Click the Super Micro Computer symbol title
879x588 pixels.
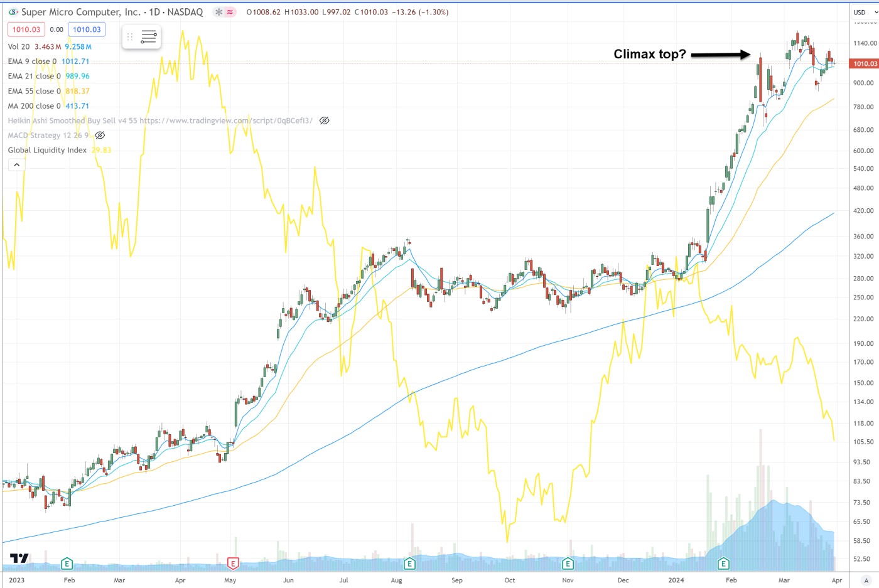112,12
